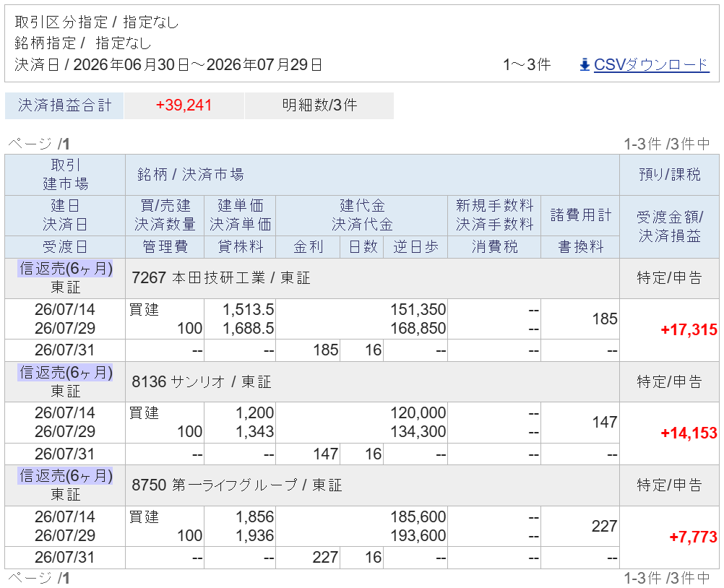The width and height of the screenshot is (724, 588).
Task: Click the CSV download arrow icon
Action: pos(585,64)
